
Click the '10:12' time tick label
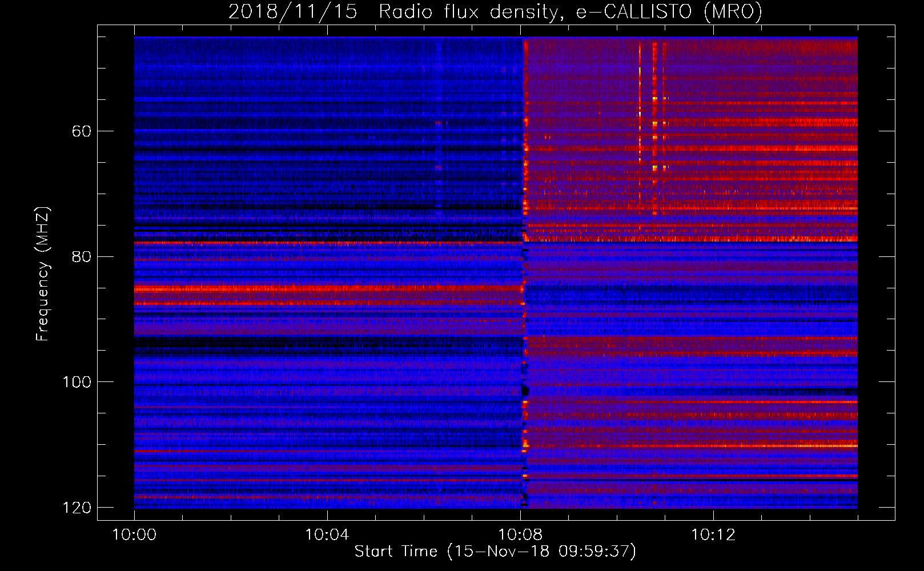pos(713,535)
